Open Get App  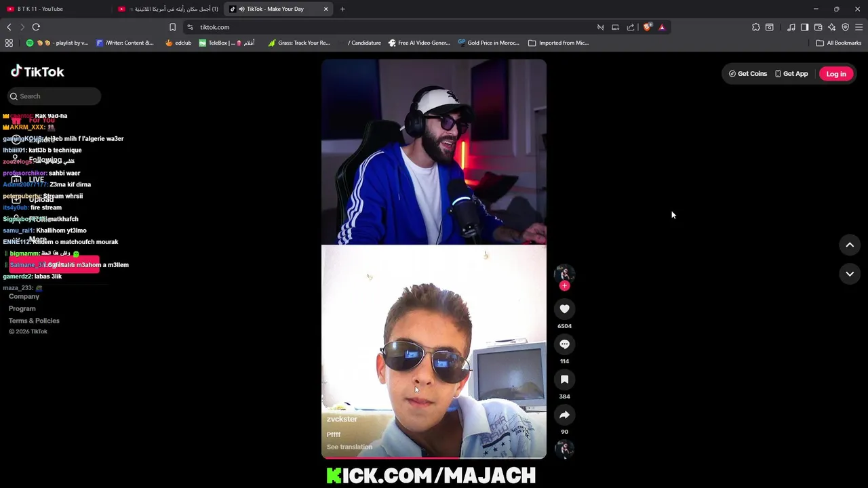(x=791, y=74)
